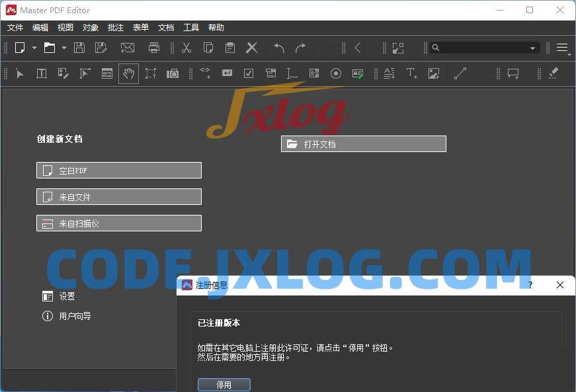Open the 工具 menu
576x392 pixels.
[x=191, y=28]
